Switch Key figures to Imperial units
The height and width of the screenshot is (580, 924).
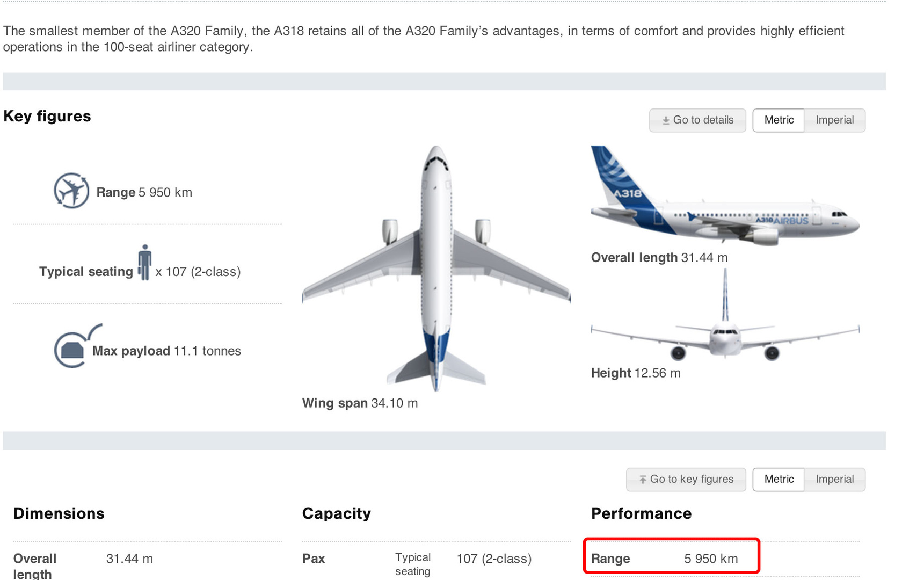click(x=834, y=120)
